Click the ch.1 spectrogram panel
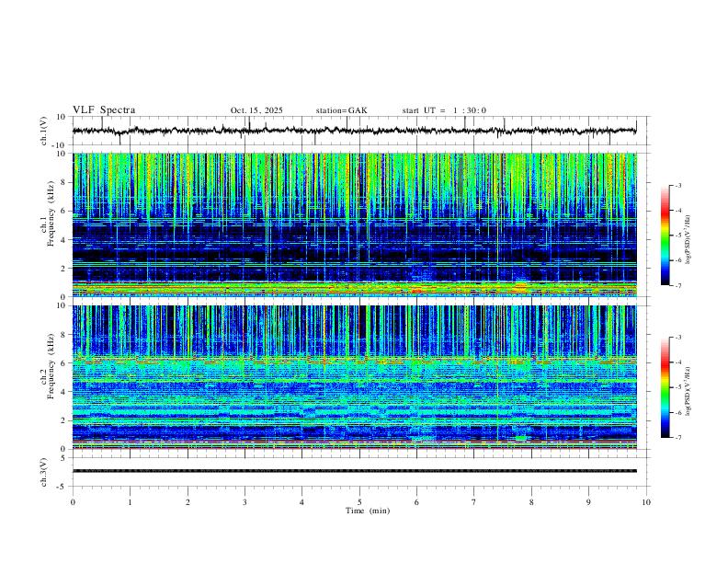Viewport: 728px width, 563px height. click(355, 224)
